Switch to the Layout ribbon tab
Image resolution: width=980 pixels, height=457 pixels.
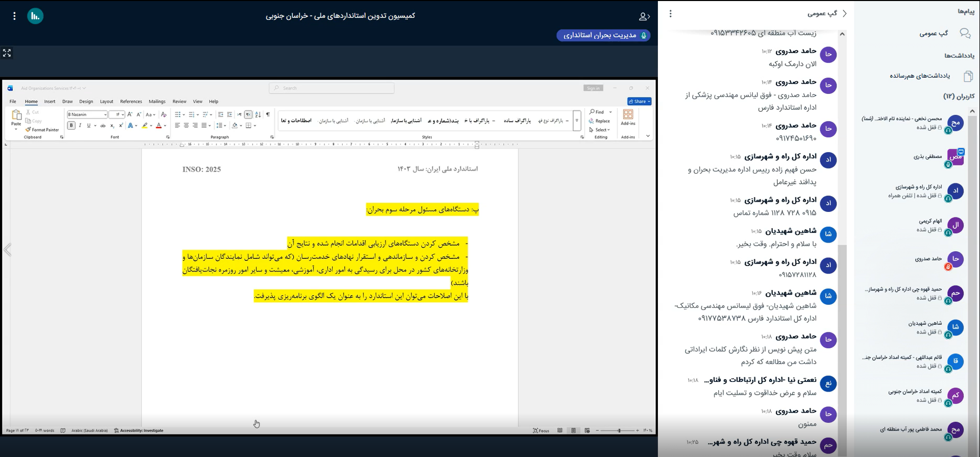(106, 102)
